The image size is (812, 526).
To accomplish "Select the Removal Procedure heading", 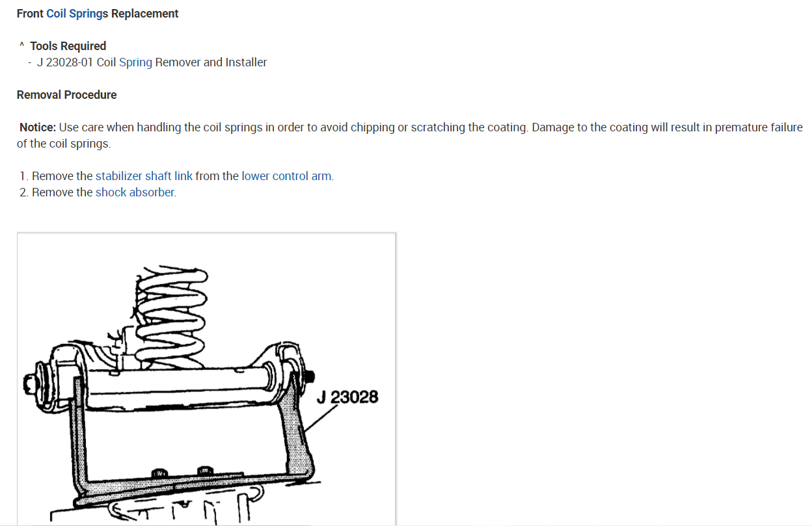I will tap(66, 95).
